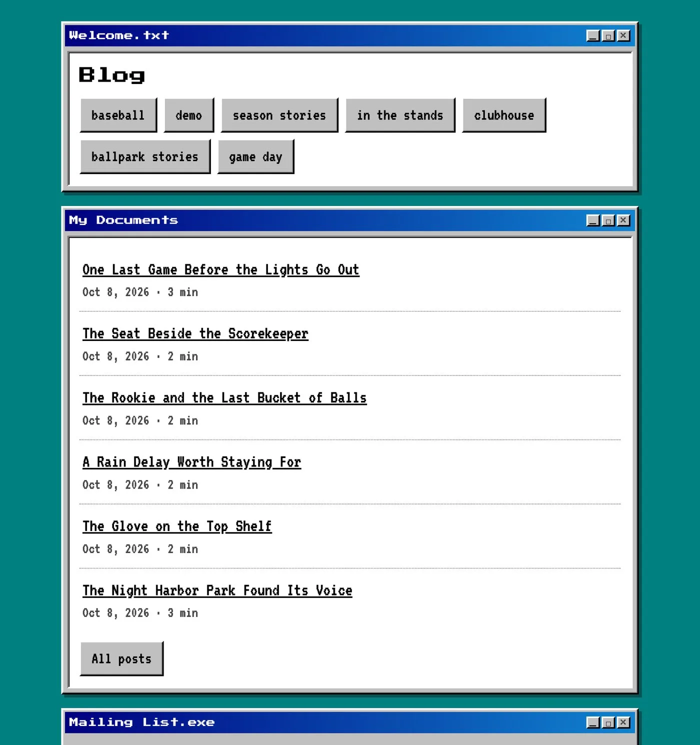
Task: Click the Welcome.txt title bar text
Action: point(119,35)
